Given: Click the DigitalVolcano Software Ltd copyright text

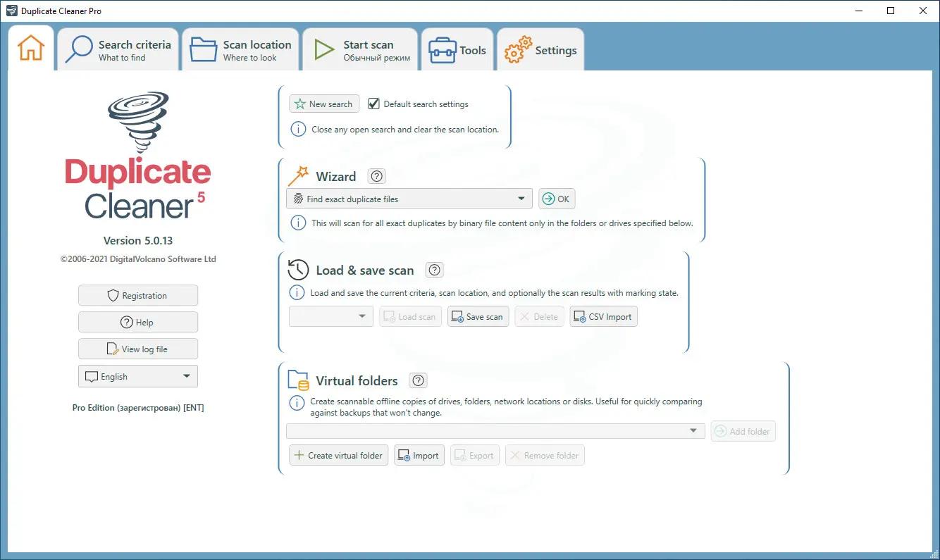Looking at the screenshot, I should tap(138, 259).
